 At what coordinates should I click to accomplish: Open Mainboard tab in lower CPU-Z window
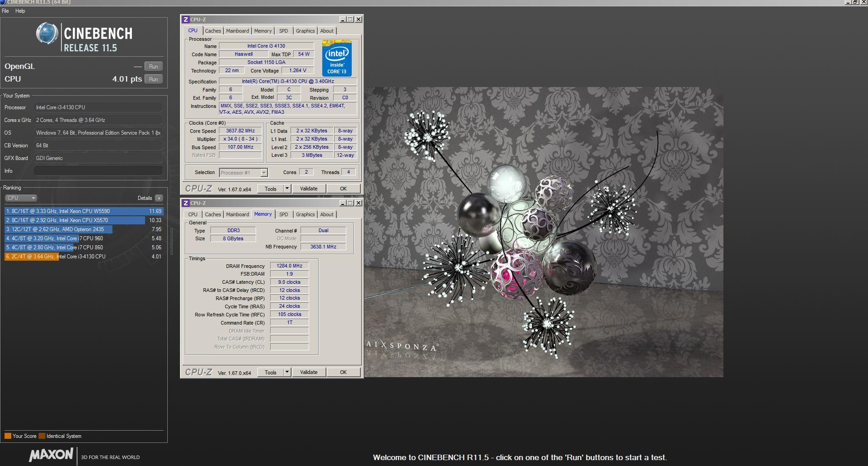pyautogui.click(x=238, y=214)
